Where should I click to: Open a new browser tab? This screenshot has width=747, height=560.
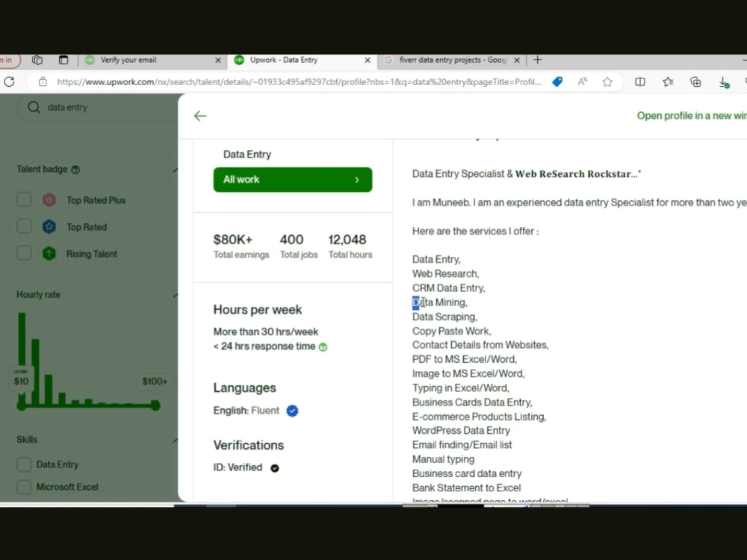(x=537, y=60)
